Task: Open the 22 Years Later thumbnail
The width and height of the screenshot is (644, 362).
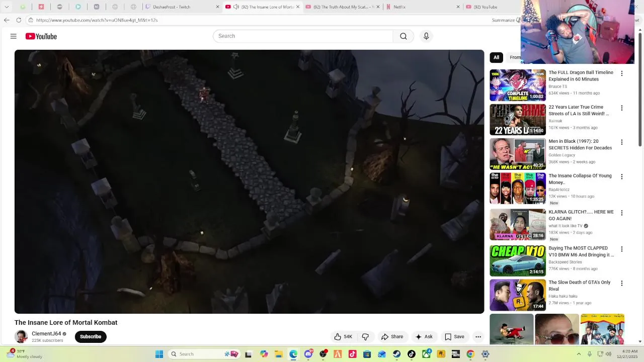Action: [x=518, y=120]
